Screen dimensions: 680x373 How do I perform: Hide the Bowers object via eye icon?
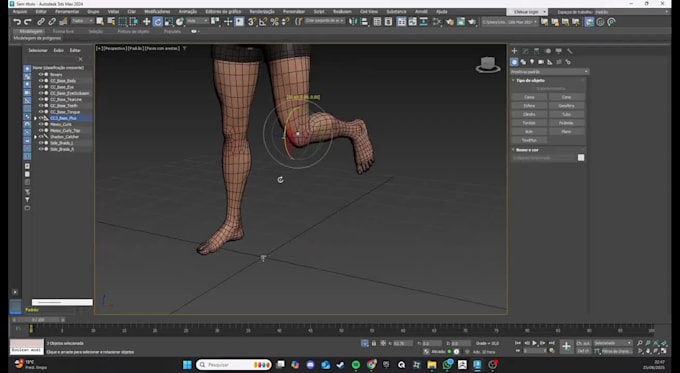click(41, 75)
